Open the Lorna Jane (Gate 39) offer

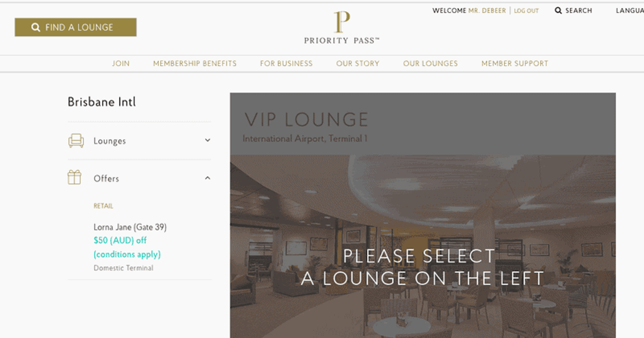[x=130, y=227]
